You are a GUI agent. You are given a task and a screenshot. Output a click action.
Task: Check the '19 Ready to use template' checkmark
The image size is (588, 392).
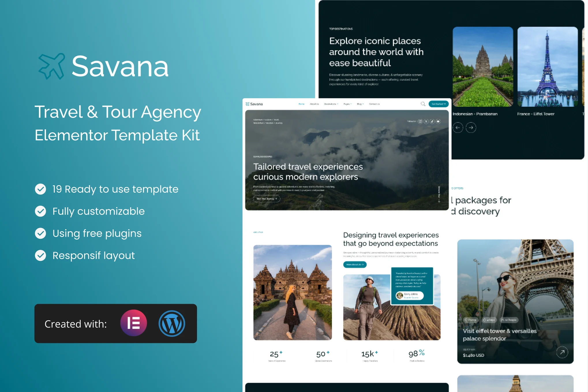41,189
